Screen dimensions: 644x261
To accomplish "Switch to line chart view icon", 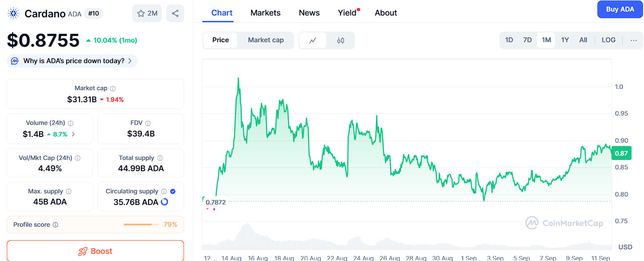I will pyautogui.click(x=313, y=40).
